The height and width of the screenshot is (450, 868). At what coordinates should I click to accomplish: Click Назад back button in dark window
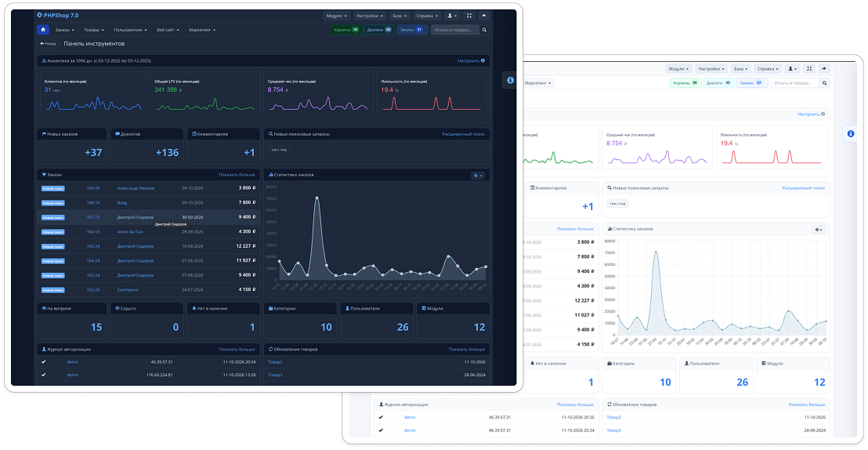click(48, 43)
